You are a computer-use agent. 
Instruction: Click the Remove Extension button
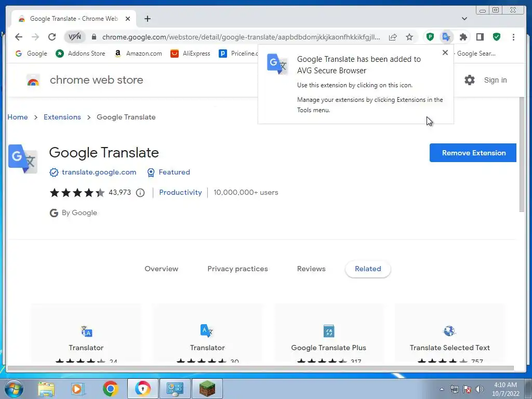[473, 153]
